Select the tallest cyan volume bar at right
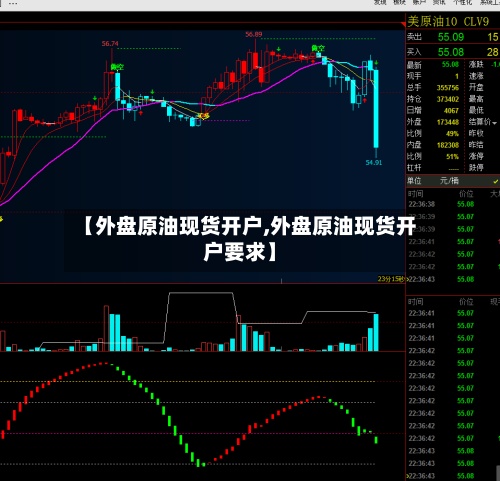The height and width of the screenshot is (481, 500). (x=376, y=332)
